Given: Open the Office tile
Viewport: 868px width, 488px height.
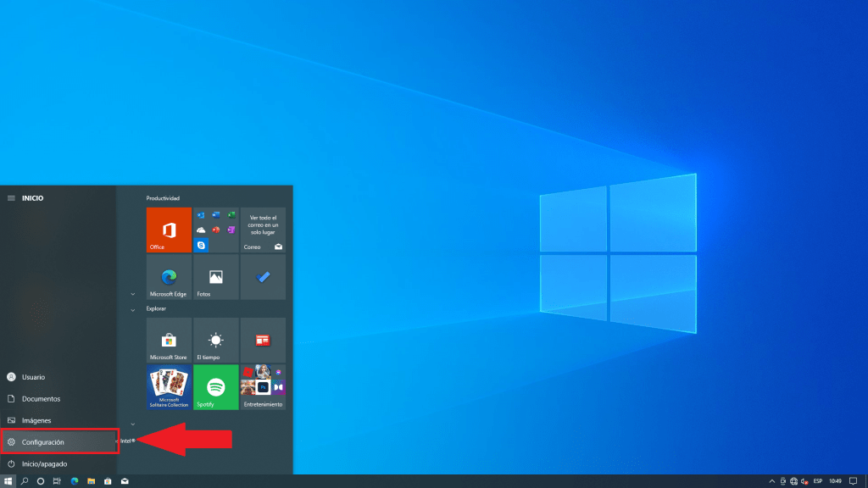Looking at the screenshot, I should tap(169, 230).
